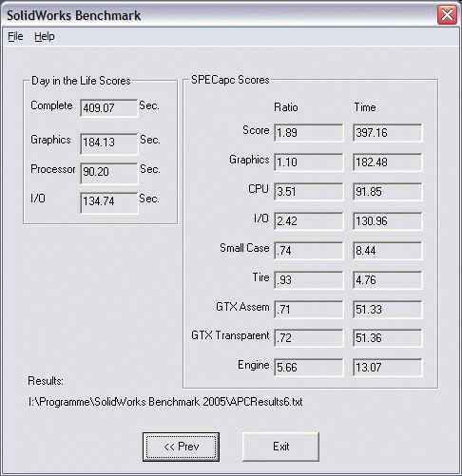Image resolution: width=462 pixels, height=476 pixels.
Task: Click the 'Engine' row label
Action: pyautogui.click(x=254, y=365)
